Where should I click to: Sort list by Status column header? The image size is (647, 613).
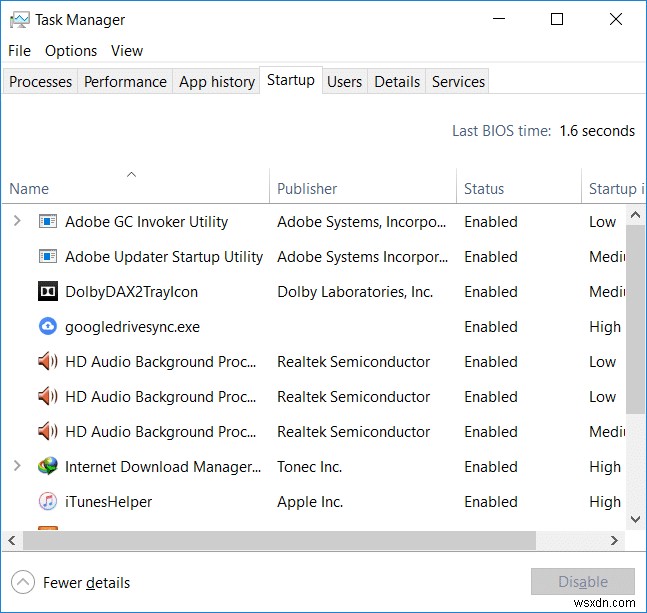point(484,189)
